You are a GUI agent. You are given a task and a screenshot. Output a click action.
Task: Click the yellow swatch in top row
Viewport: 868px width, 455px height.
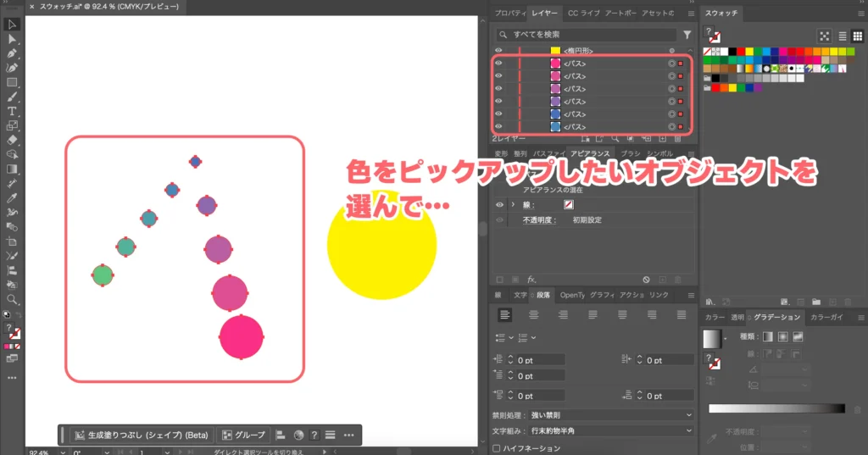click(x=749, y=52)
